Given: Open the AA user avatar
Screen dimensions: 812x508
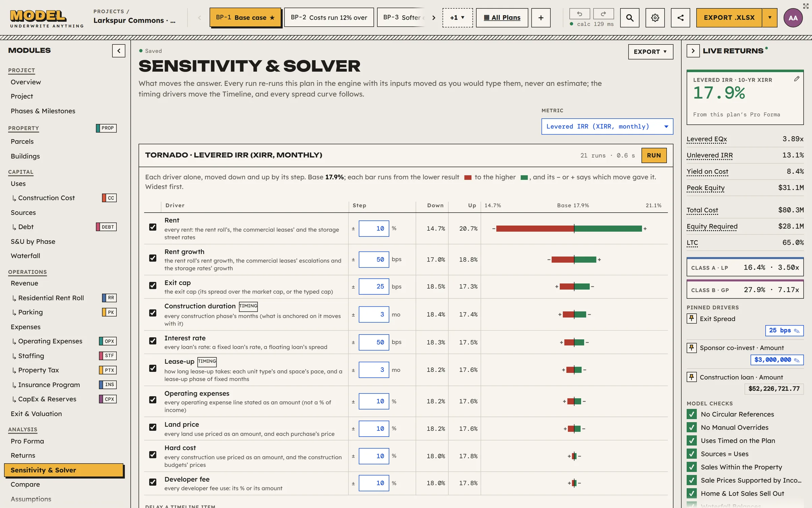Looking at the screenshot, I should 793,18.
